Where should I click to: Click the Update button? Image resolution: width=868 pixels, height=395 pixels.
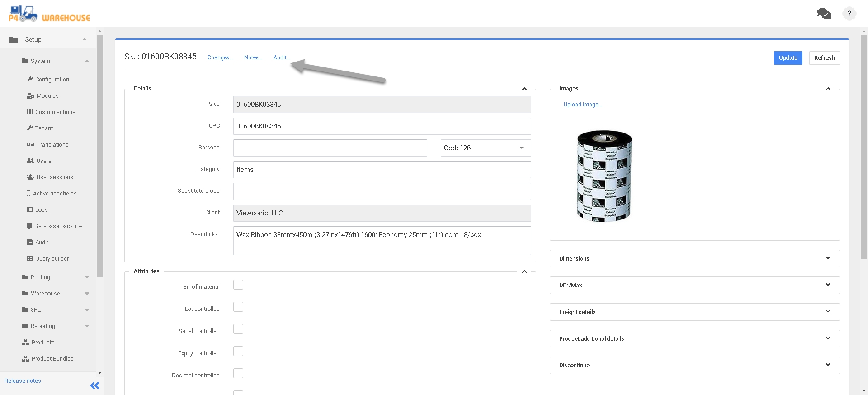[788, 58]
